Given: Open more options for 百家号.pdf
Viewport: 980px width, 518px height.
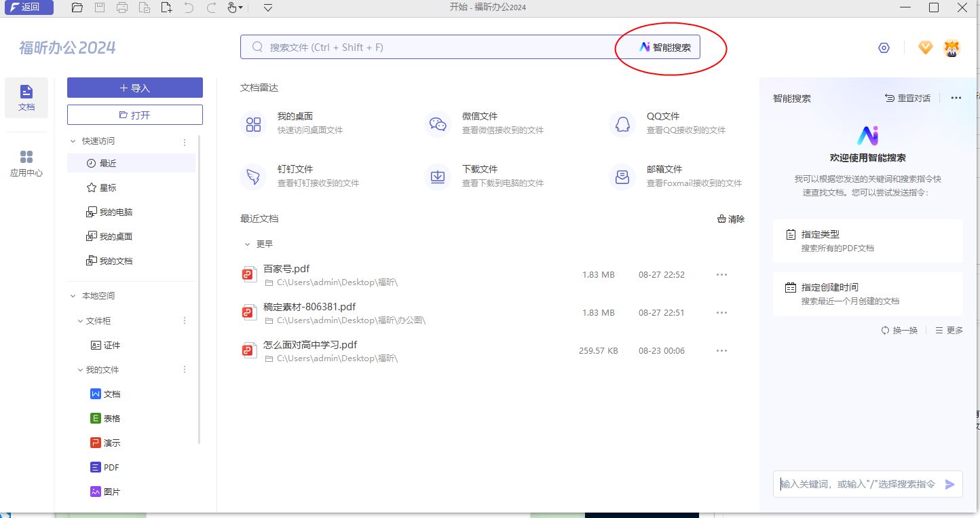Looking at the screenshot, I should pyautogui.click(x=721, y=274).
